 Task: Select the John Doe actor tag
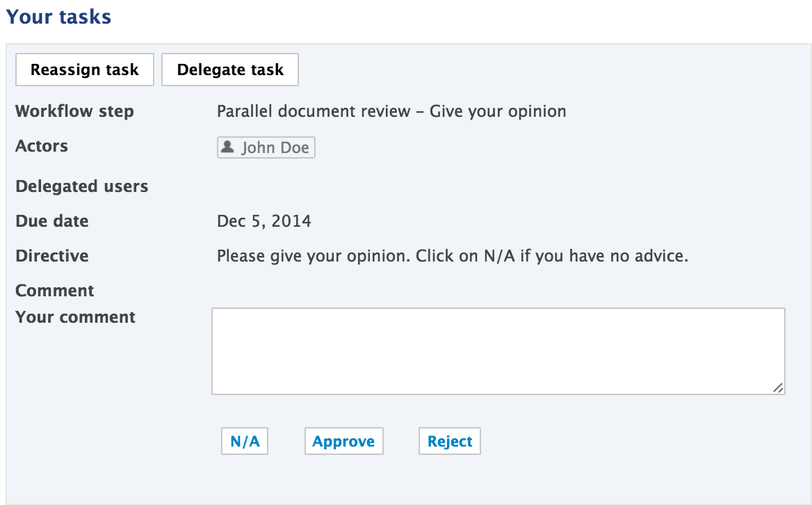tap(266, 147)
